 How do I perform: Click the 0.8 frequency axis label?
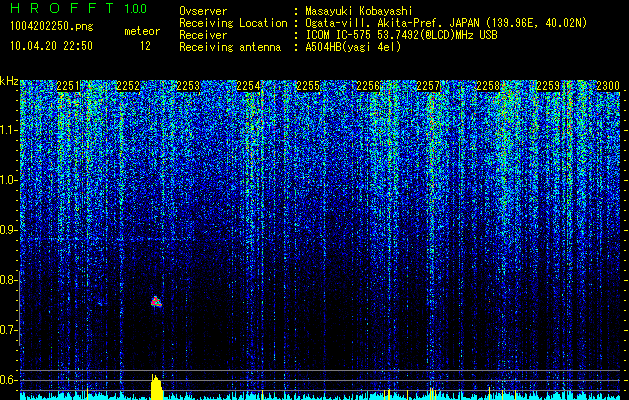(9, 280)
